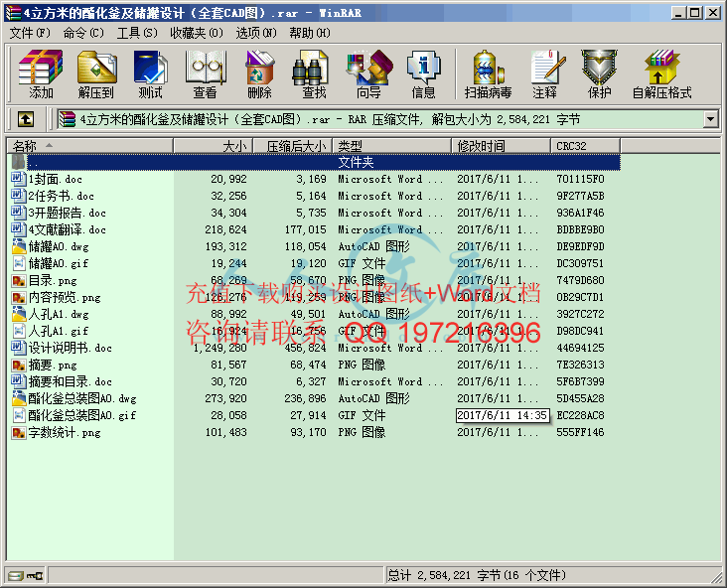727x588 pixels.
Task: Click the 删除 (Delete) toolbar icon
Action: click(259, 74)
